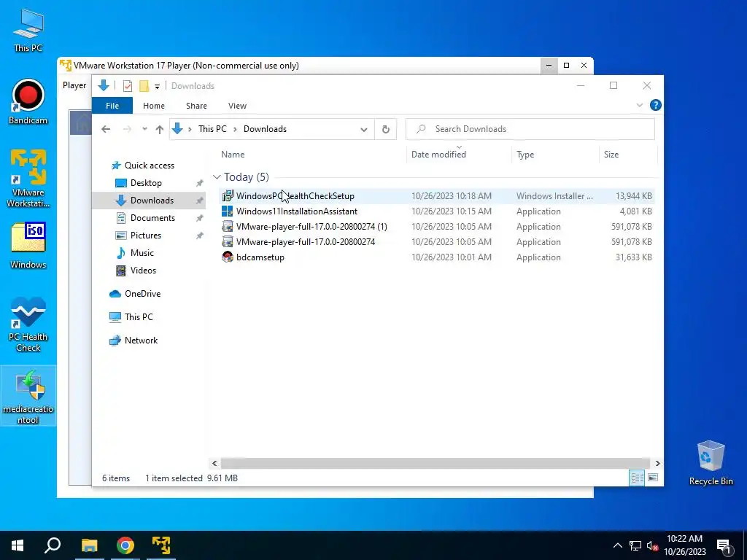This screenshot has width=747, height=560.
Task: Select mediacreationtool desktop icon
Action: tap(28, 397)
